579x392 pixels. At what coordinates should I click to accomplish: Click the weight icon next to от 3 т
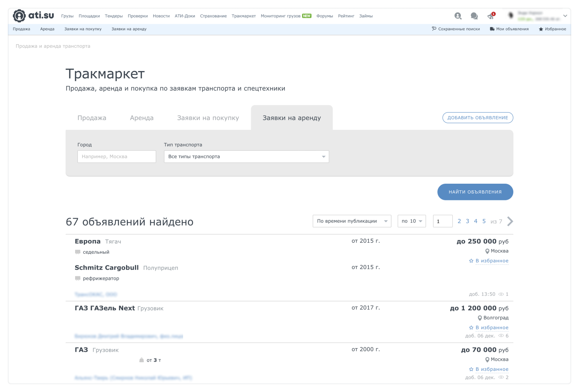(x=142, y=360)
